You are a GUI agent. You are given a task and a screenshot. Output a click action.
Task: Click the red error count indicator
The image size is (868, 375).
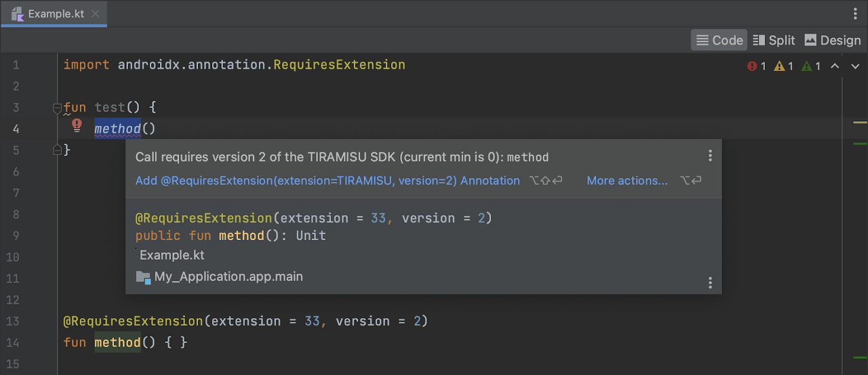(756, 66)
